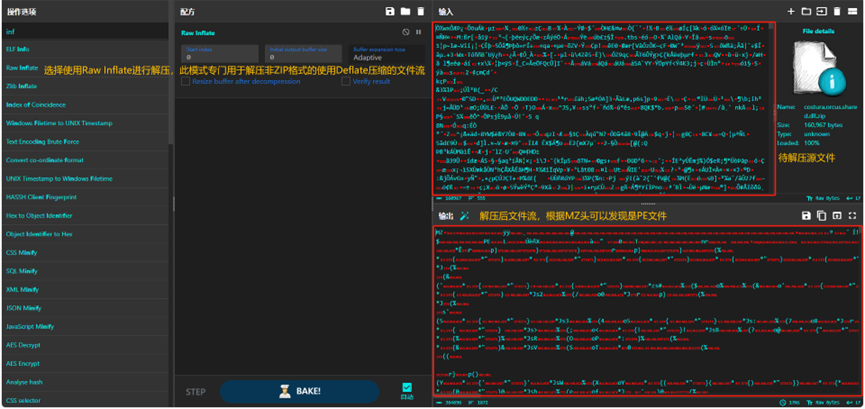Copy the raw output to clipboard
865x409 pixels.
click(x=821, y=215)
